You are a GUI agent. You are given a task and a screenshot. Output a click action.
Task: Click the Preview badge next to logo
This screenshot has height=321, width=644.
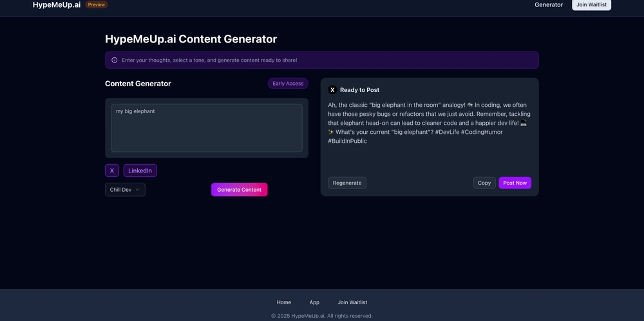97,5
